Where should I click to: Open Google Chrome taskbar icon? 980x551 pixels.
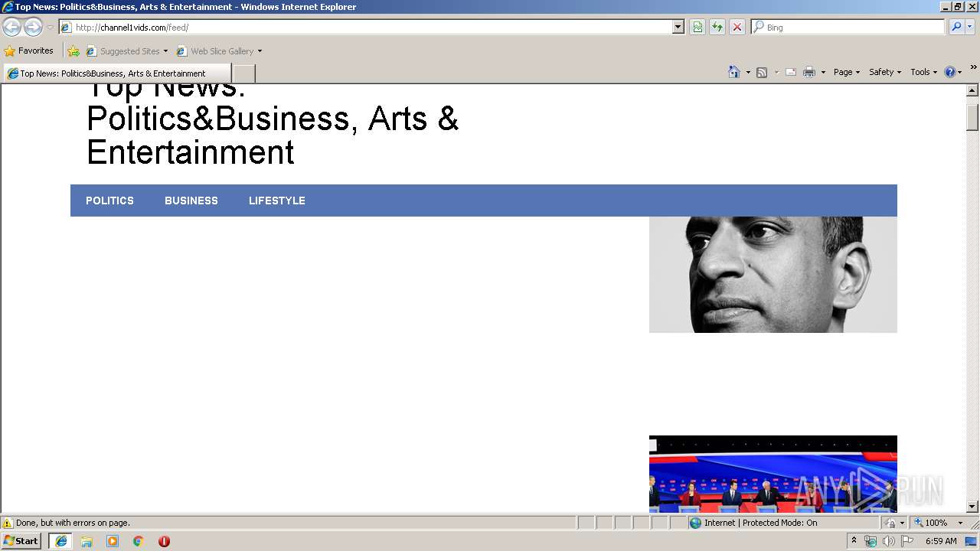point(139,541)
